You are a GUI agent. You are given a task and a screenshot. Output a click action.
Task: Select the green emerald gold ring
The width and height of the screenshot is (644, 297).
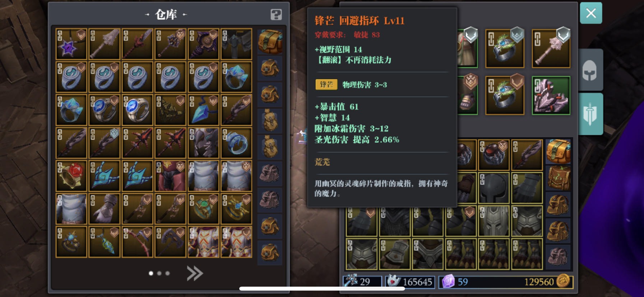click(x=203, y=209)
